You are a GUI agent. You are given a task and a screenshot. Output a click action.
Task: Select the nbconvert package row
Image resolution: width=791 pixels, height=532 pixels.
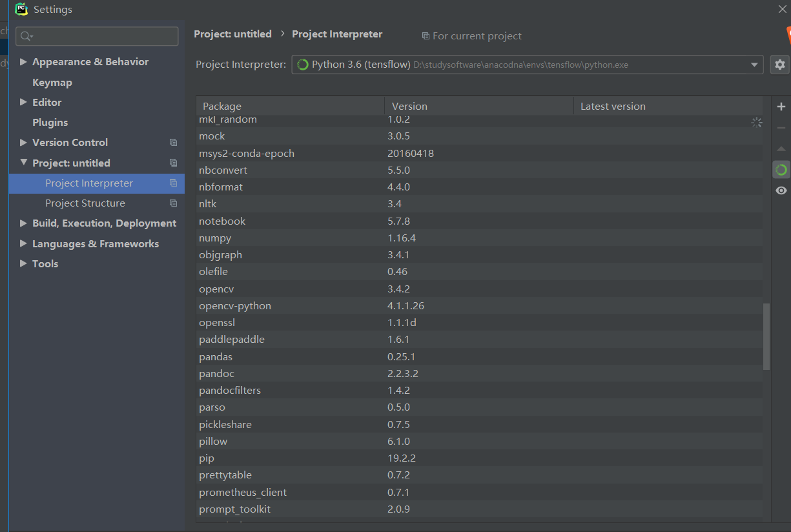480,170
